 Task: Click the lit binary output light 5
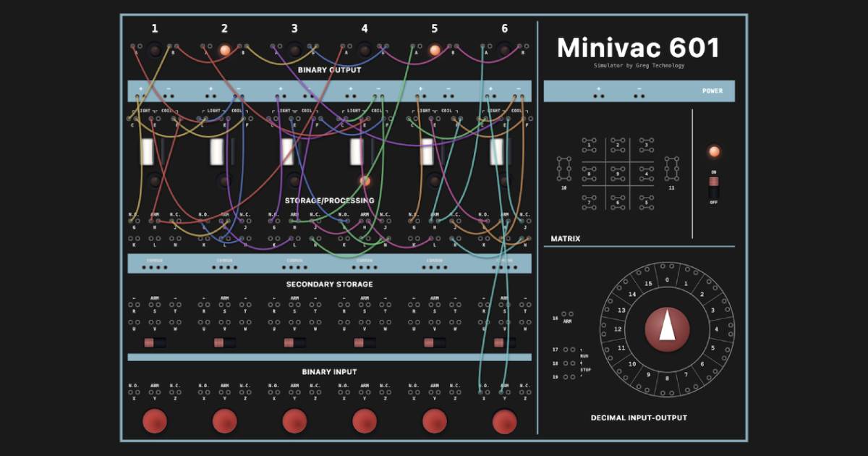(x=434, y=50)
